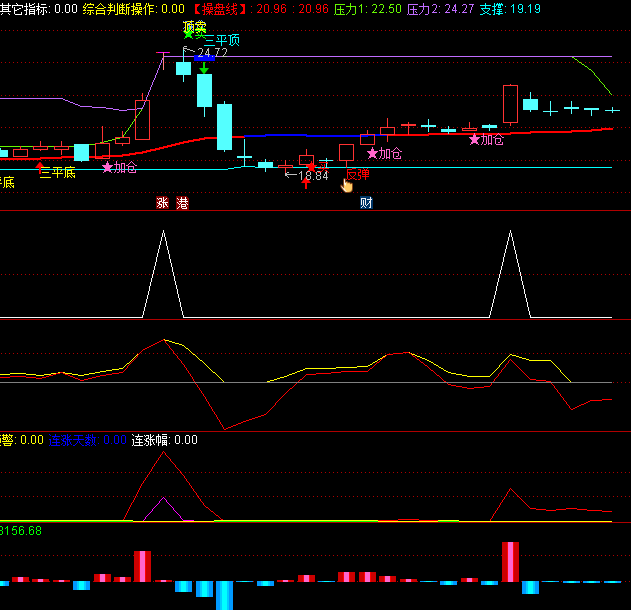Click the red 涨 badge
This screenshot has height=610, width=631.
162,203
